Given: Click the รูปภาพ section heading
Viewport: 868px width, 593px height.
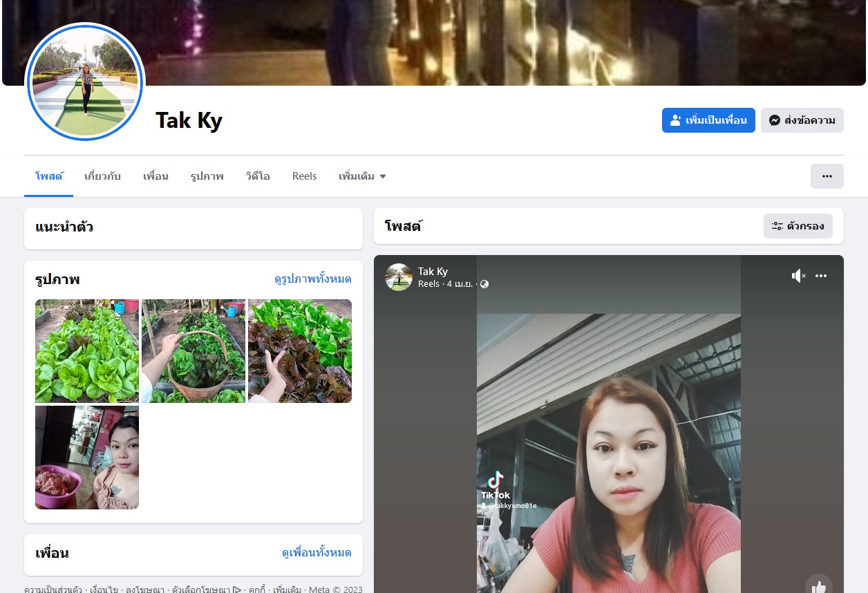Looking at the screenshot, I should pos(57,279).
